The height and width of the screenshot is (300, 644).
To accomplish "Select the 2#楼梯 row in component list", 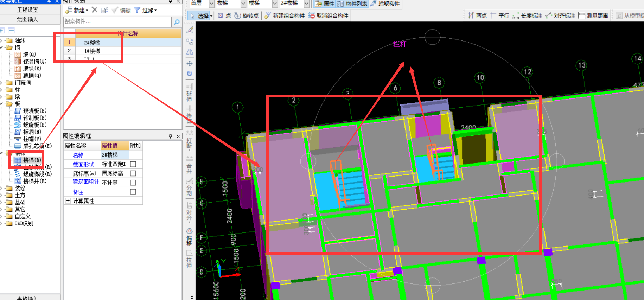I will 122,42.
